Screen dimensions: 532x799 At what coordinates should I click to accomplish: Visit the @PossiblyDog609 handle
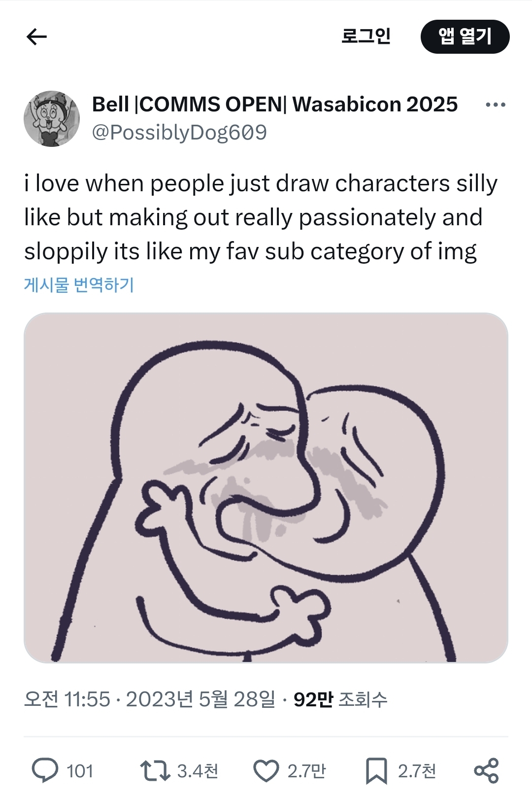coord(179,133)
